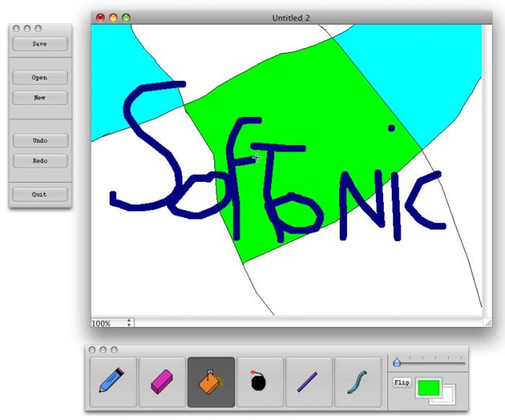
Task: Select the orange Paint Bucket fill tool
Action: pos(211,382)
